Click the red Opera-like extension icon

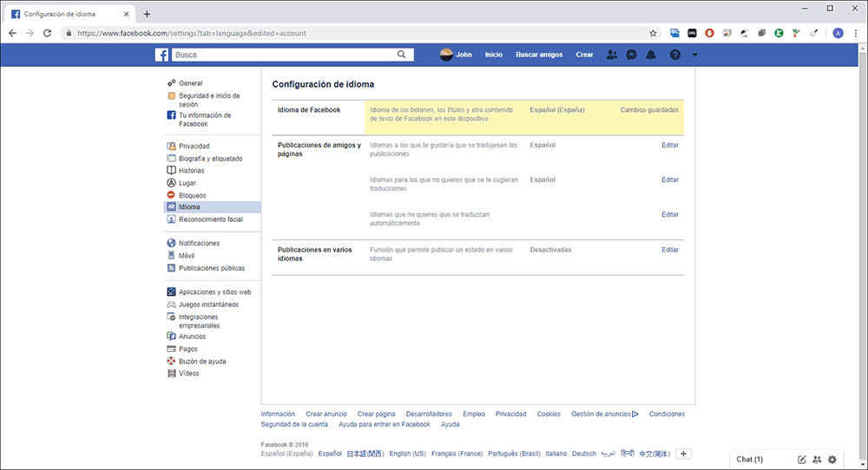coord(709,33)
